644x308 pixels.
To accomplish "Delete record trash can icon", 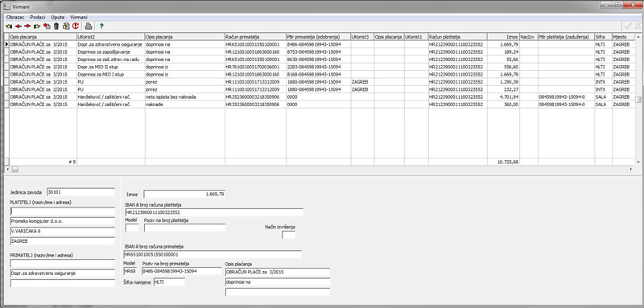I will [x=56, y=27].
